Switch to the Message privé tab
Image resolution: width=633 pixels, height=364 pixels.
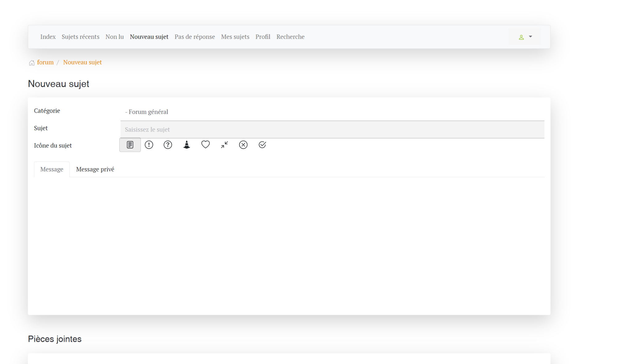(95, 169)
